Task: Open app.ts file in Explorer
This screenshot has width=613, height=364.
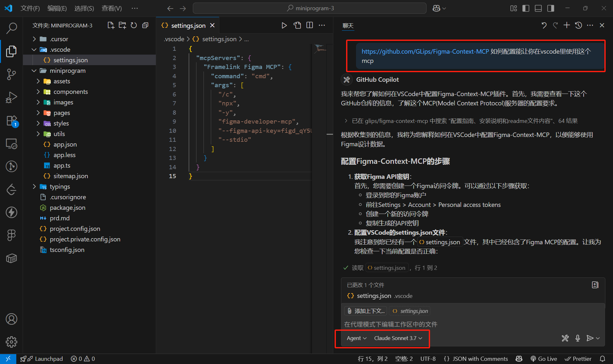Action: point(62,165)
